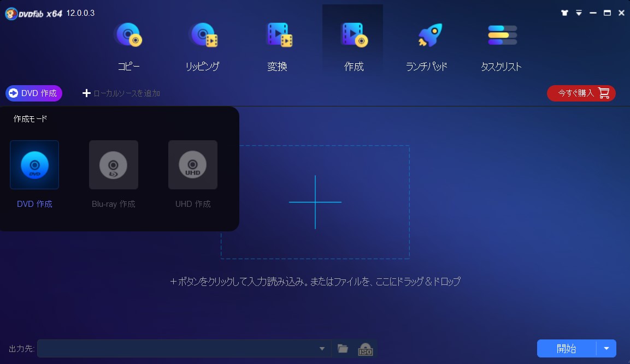Screen dimensions: 630x364
Task: Maximize the DVDFab window
Action: click(607, 13)
